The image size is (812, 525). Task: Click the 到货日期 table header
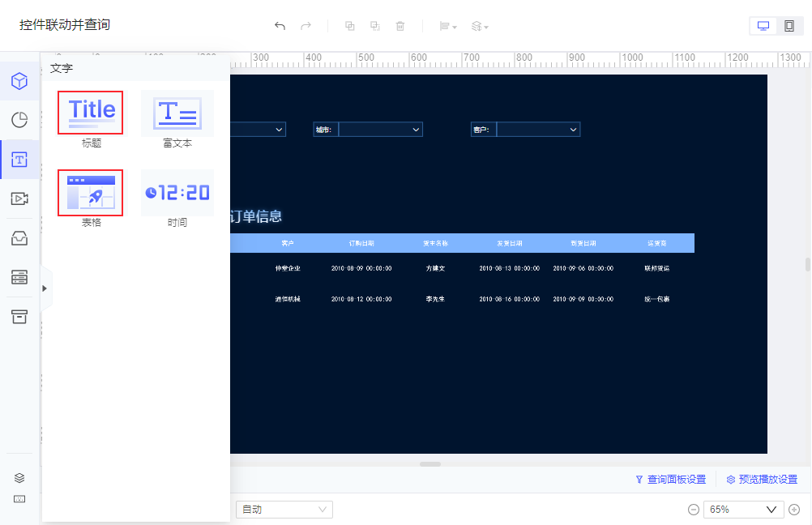point(583,243)
